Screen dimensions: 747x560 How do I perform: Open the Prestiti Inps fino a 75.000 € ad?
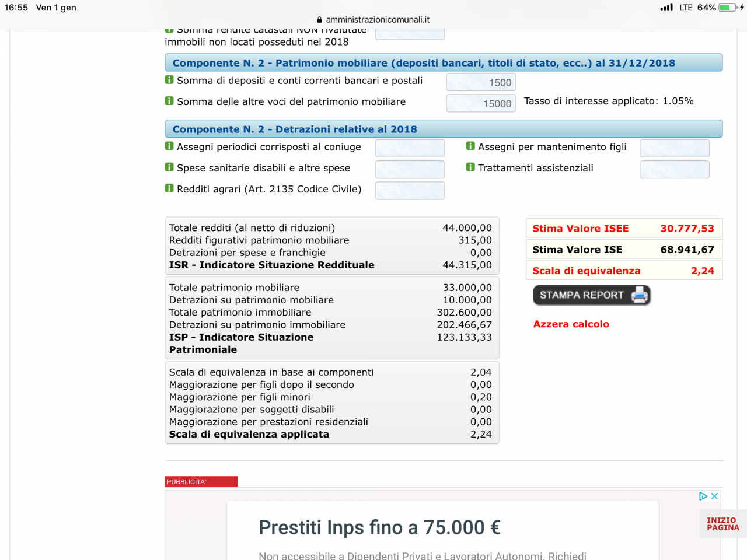point(380,527)
